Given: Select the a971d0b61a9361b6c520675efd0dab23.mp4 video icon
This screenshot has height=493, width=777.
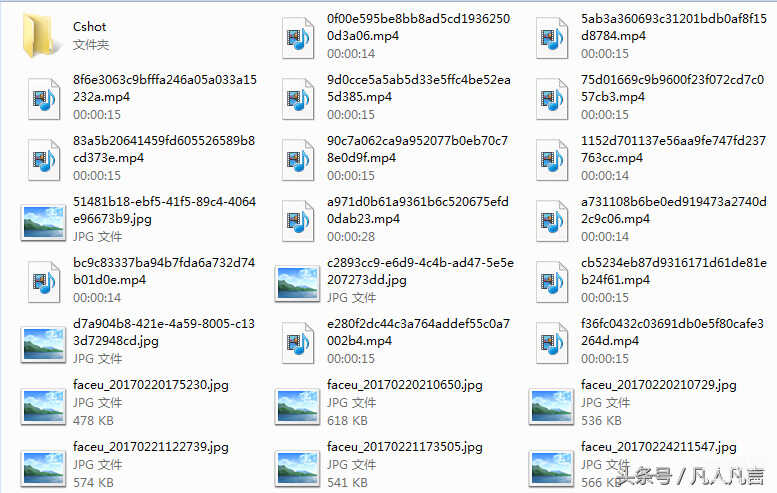Looking at the screenshot, I should coord(298,221).
